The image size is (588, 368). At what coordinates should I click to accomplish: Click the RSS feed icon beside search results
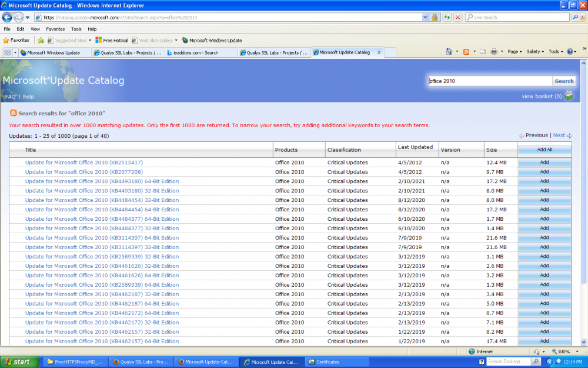pyautogui.click(x=13, y=113)
